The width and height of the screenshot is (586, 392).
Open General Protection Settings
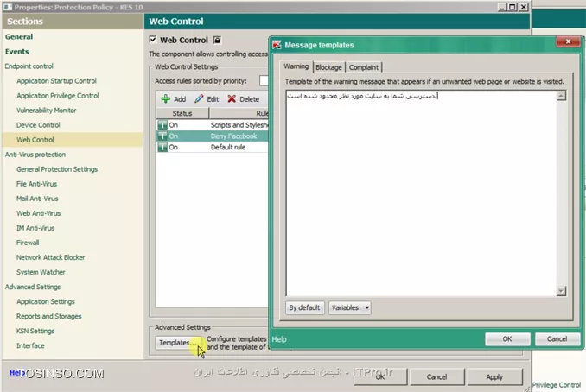[57, 169]
